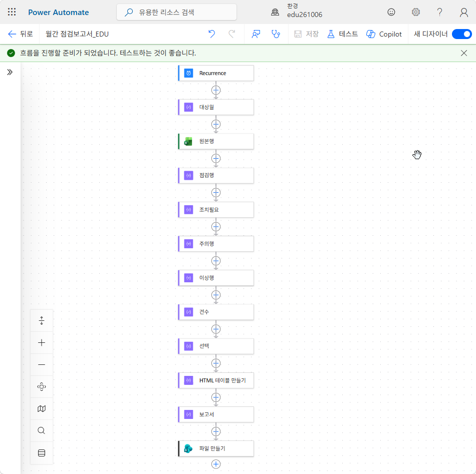Select the Recurrence trigger card
Screen dimensions: 476x474
pos(216,73)
